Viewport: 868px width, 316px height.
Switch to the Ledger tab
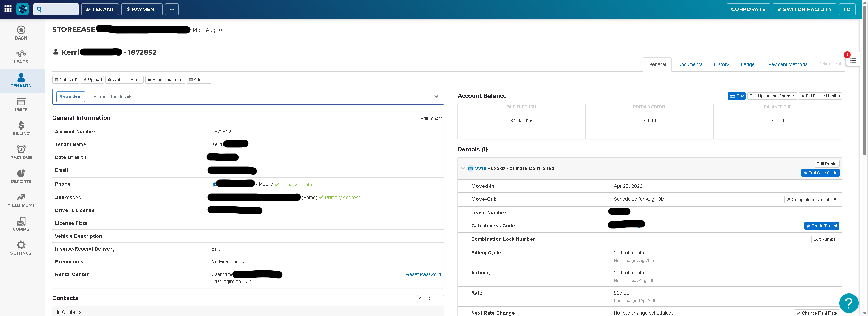pyautogui.click(x=748, y=64)
